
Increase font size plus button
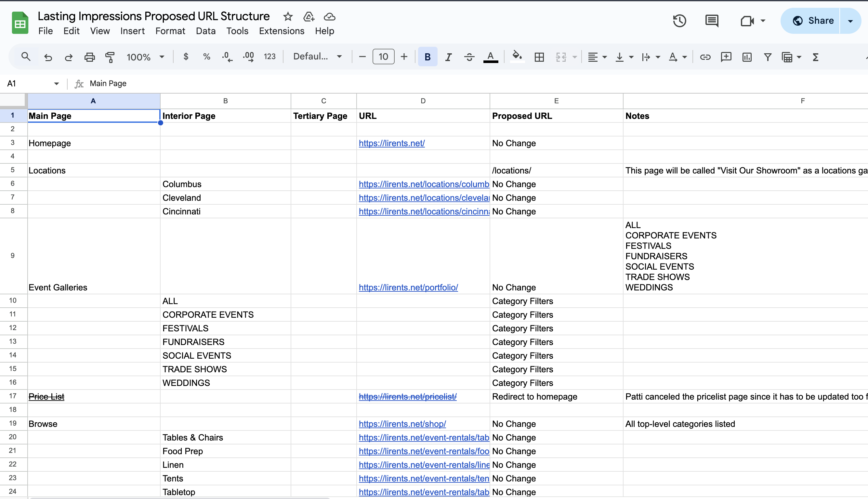(404, 57)
